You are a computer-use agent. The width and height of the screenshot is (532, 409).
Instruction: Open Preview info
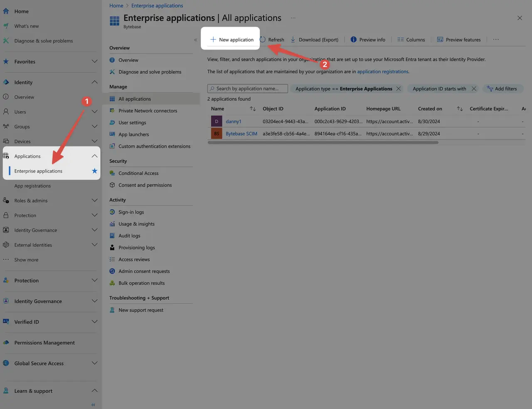point(368,40)
